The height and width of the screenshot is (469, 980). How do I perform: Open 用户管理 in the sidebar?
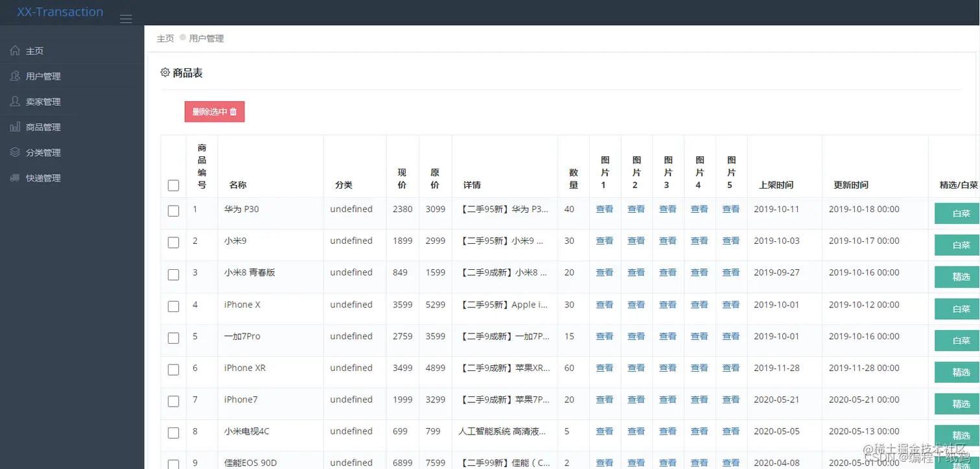point(72,76)
